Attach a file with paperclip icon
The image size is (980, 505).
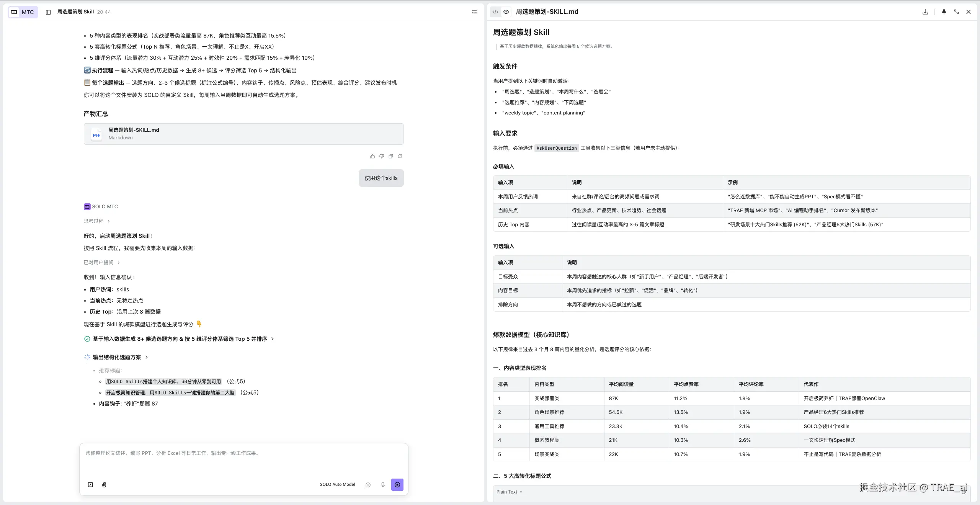104,485
